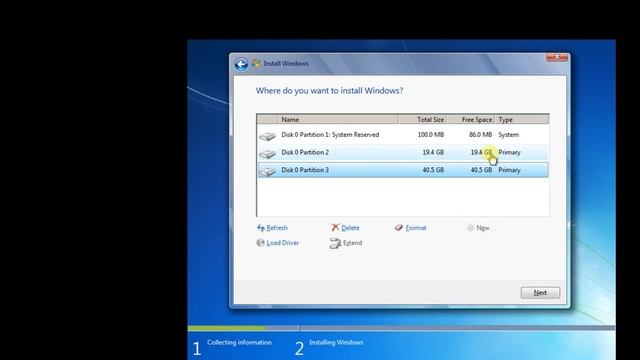Sort by the Name column header

[x=338, y=120]
